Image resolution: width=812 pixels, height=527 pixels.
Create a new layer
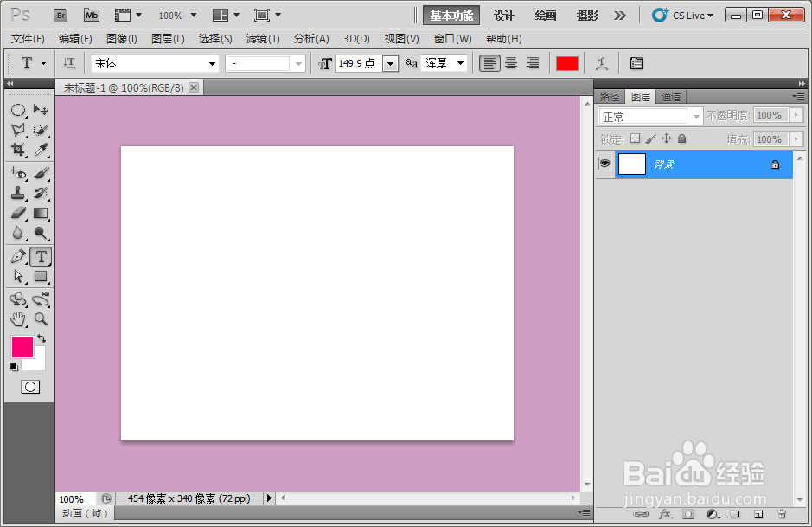click(758, 514)
